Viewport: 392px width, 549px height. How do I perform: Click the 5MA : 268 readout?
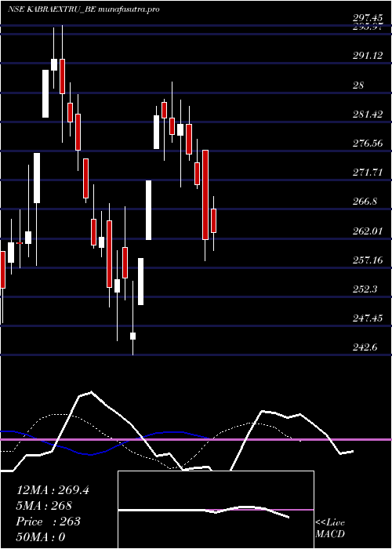pos(44,506)
